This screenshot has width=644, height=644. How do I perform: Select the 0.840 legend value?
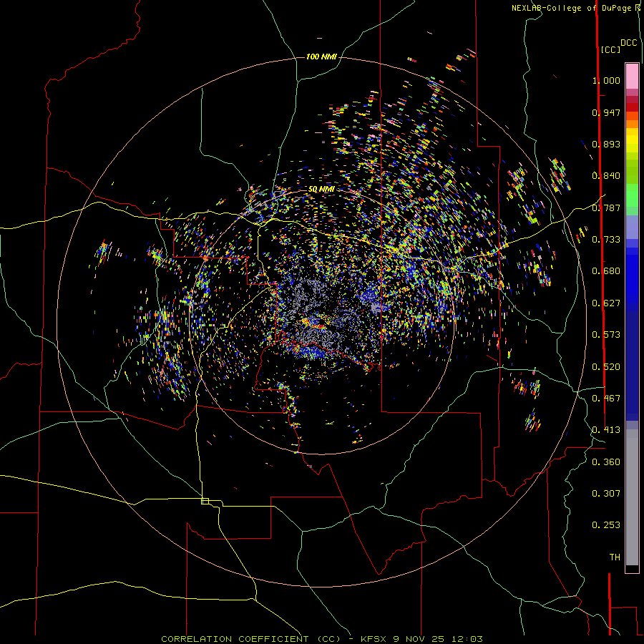click(606, 176)
